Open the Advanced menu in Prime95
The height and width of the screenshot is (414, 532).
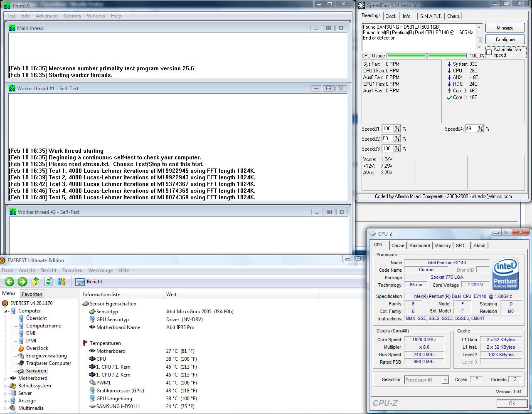(47, 16)
